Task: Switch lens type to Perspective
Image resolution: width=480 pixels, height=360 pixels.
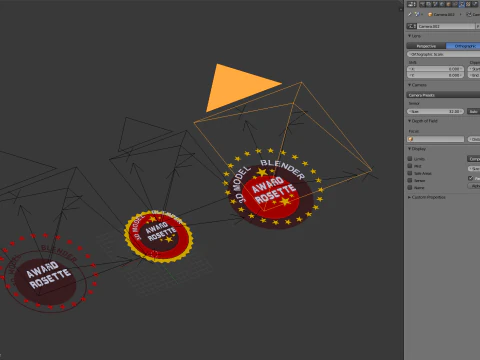Action: coord(426,46)
